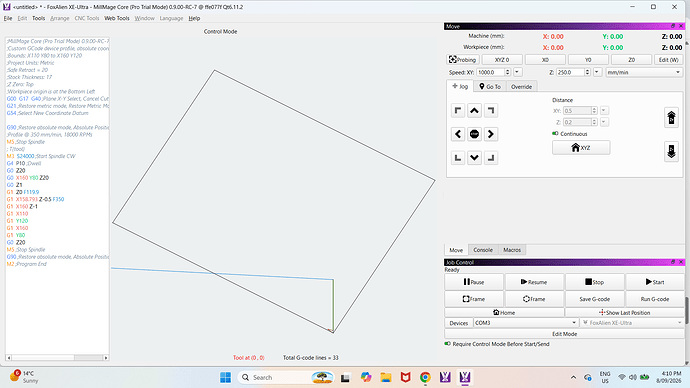Viewport: 690px width, 388px height.
Task: Float the Job Control panel with undock icon
Action: (672, 262)
